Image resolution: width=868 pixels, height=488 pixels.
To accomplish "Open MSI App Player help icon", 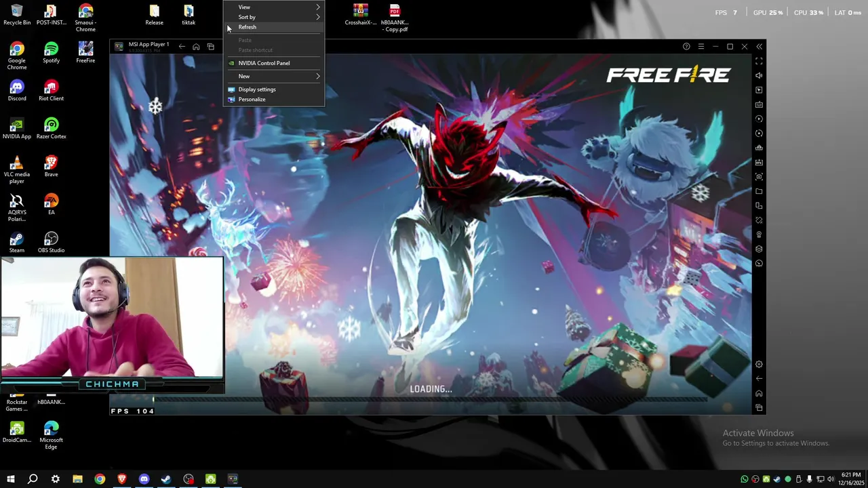I will pyautogui.click(x=686, y=47).
